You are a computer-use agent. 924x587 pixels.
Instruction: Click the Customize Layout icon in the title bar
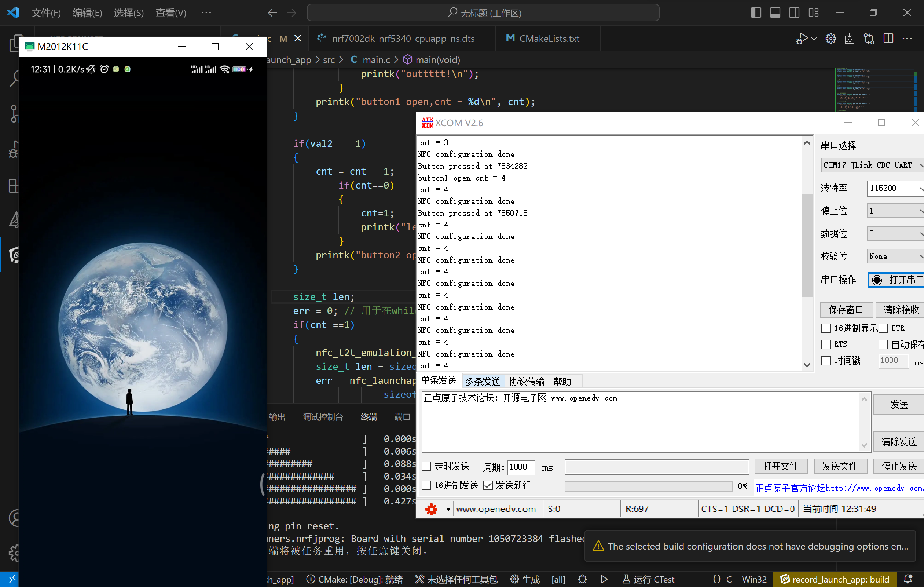814,13
